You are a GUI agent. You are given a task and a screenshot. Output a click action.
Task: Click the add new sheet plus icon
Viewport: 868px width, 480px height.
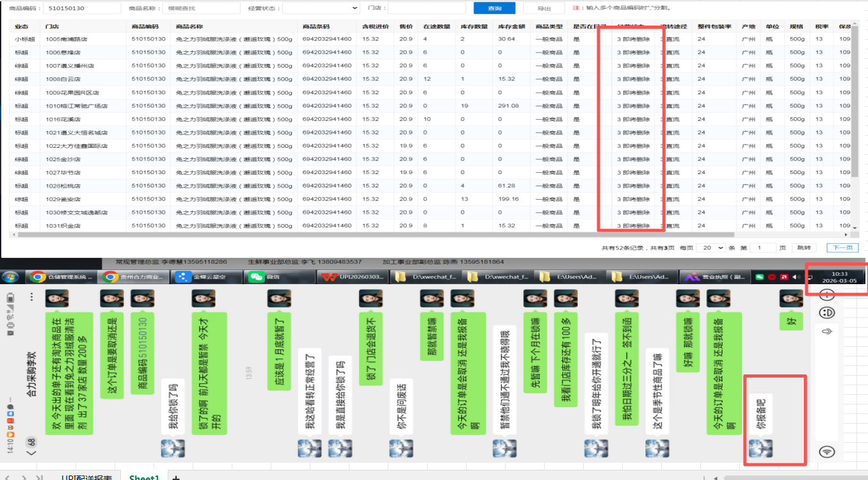(176, 477)
